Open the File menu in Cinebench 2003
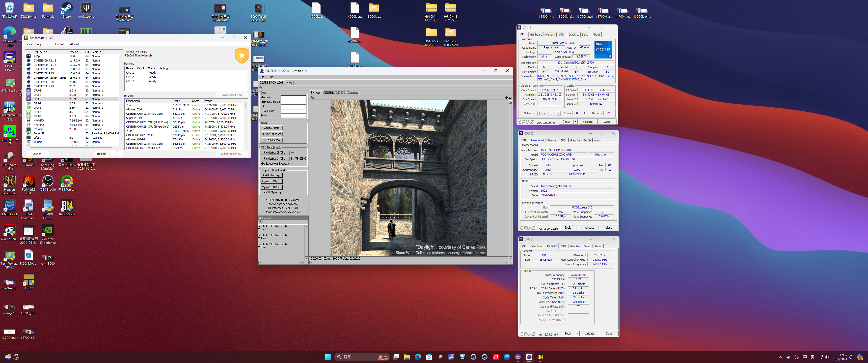Image resolution: width=868 pixels, height=363 pixels. [x=262, y=77]
